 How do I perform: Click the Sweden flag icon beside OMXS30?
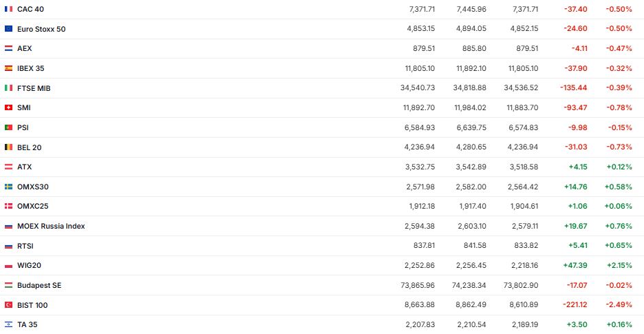pyautogui.click(x=8, y=187)
